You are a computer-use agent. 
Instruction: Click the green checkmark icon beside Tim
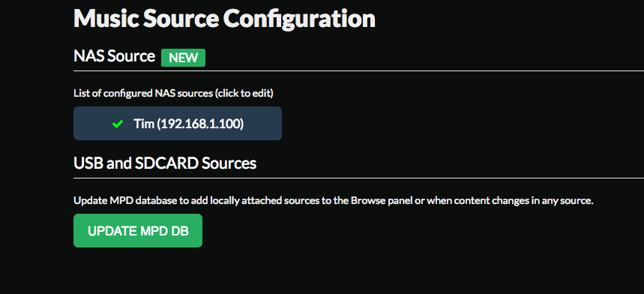click(x=118, y=124)
